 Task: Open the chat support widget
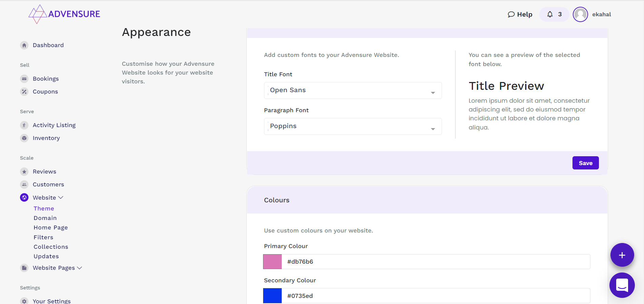coord(622,285)
